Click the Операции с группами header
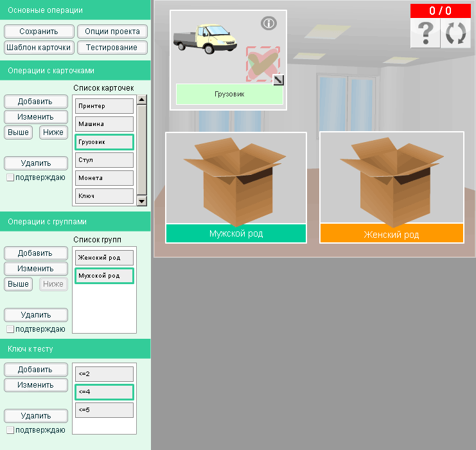The height and width of the screenshot is (450, 476). [75, 222]
